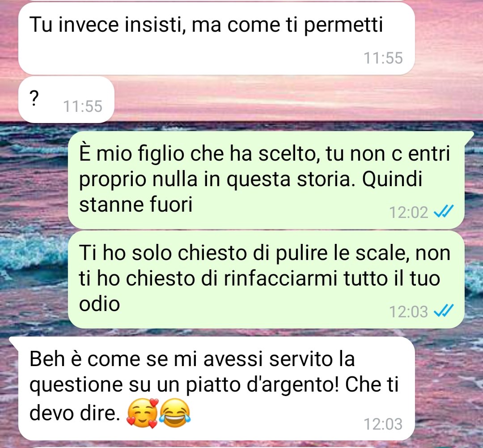
Task: Tap the 12:03 timestamp on the last white bubble
Action: coord(383,424)
